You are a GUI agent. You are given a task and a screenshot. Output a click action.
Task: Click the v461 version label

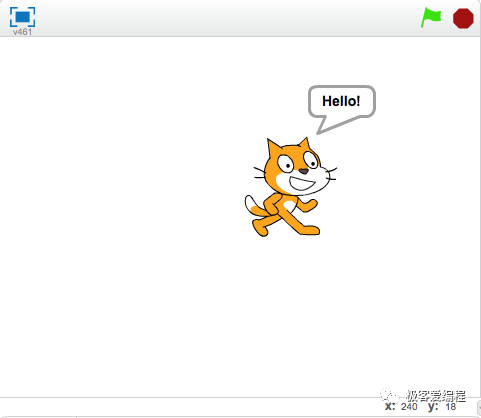point(22,32)
